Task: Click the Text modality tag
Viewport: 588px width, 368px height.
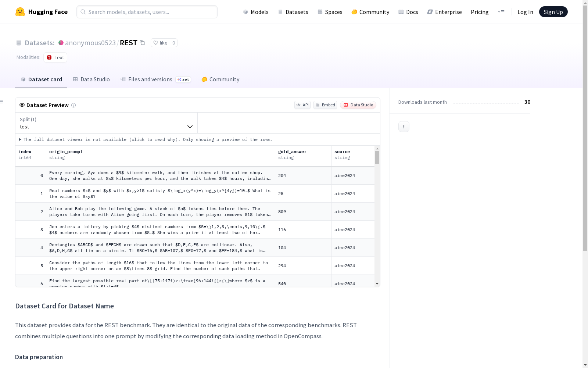Action: 55,57
